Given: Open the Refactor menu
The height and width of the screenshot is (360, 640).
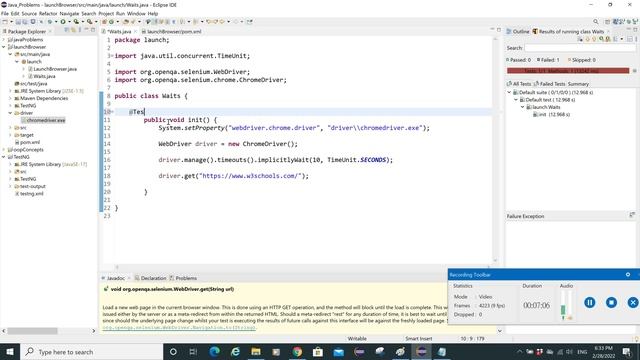Looking at the screenshot, I should click(48, 13).
